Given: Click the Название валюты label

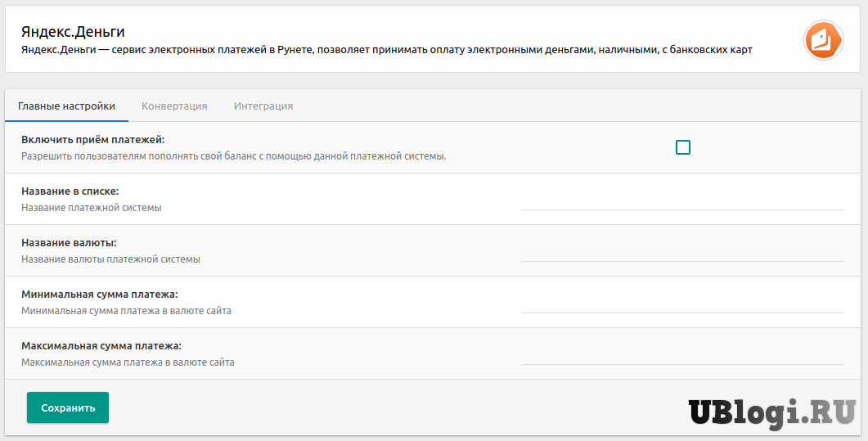Looking at the screenshot, I should (x=69, y=243).
